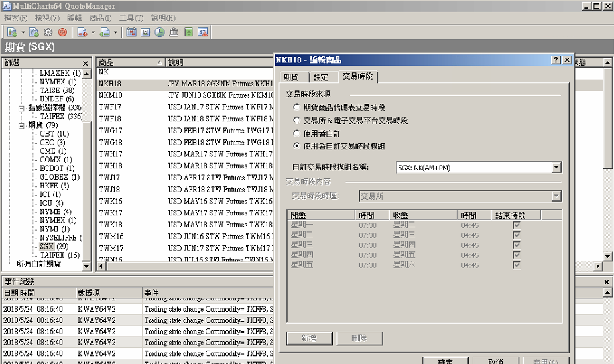Switch to the 設定 tab in dialog
This screenshot has width=614, height=364.
(321, 77)
